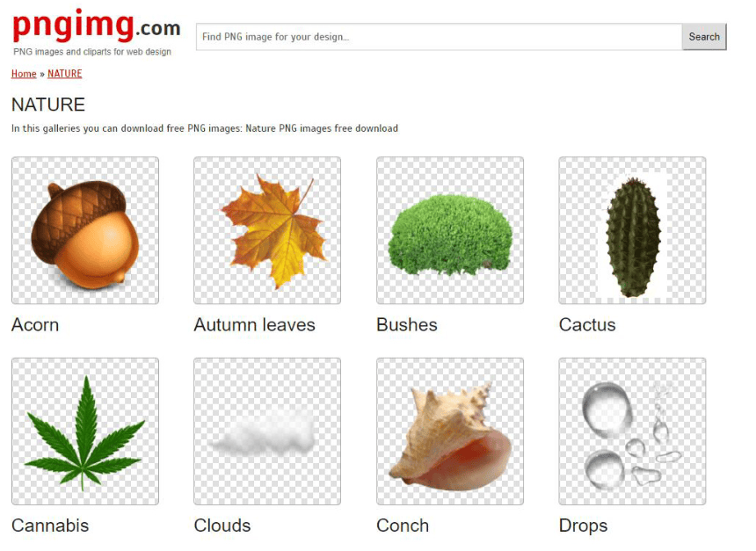Image resolution: width=756 pixels, height=551 pixels.
Task: Open the Cactus image thumbnail
Action: [632, 230]
